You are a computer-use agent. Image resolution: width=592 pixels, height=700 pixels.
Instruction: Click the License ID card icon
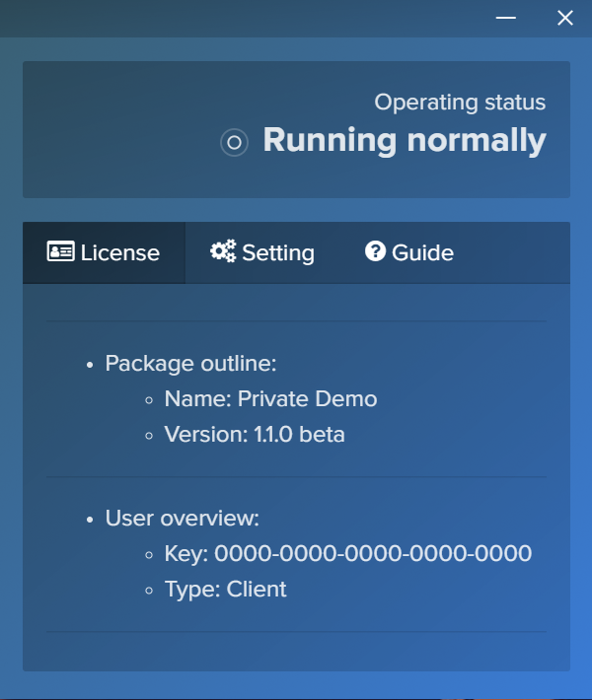(x=61, y=252)
